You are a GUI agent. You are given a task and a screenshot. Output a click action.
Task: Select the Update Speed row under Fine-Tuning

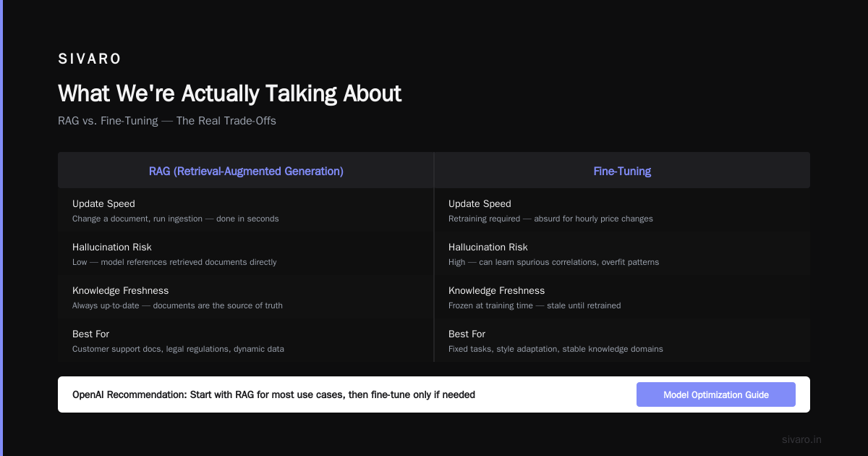(622, 211)
